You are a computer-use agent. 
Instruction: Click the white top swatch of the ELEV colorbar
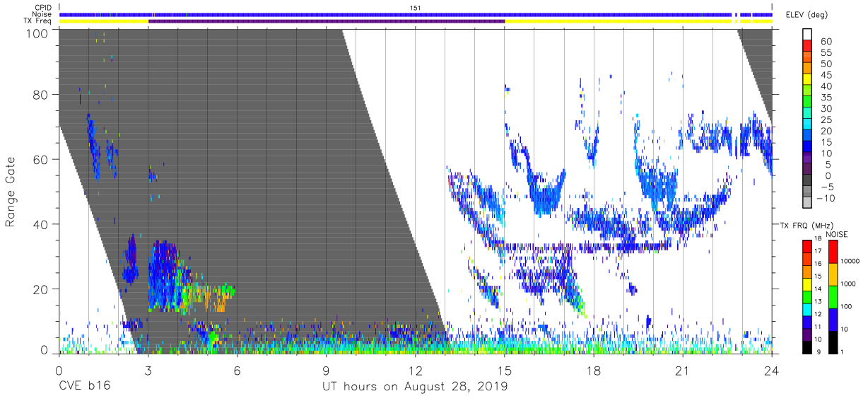[x=809, y=35]
